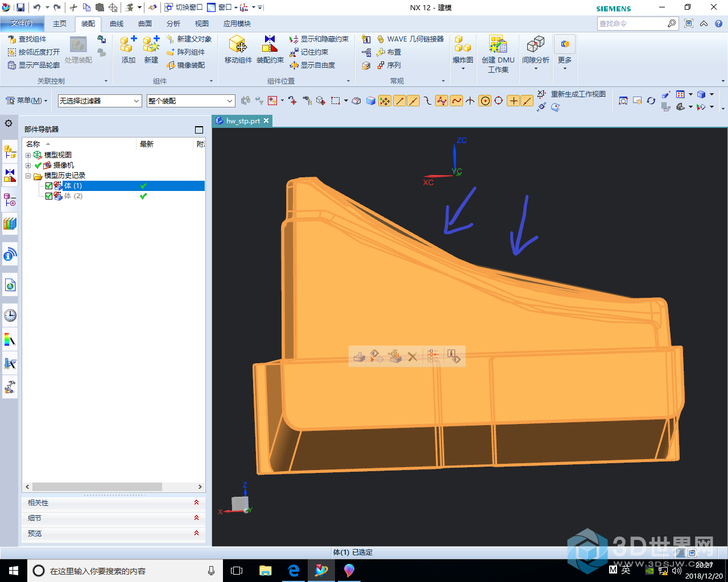The height and width of the screenshot is (582, 728).
Task: Toggle the point on curve snap option
Action: click(x=527, y=101)
